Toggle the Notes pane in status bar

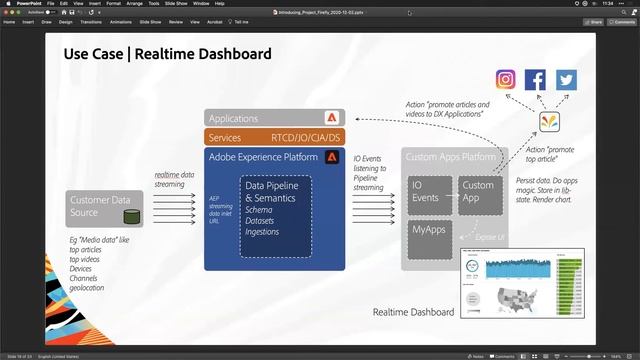pyautogui.click(x=476, y=356)
